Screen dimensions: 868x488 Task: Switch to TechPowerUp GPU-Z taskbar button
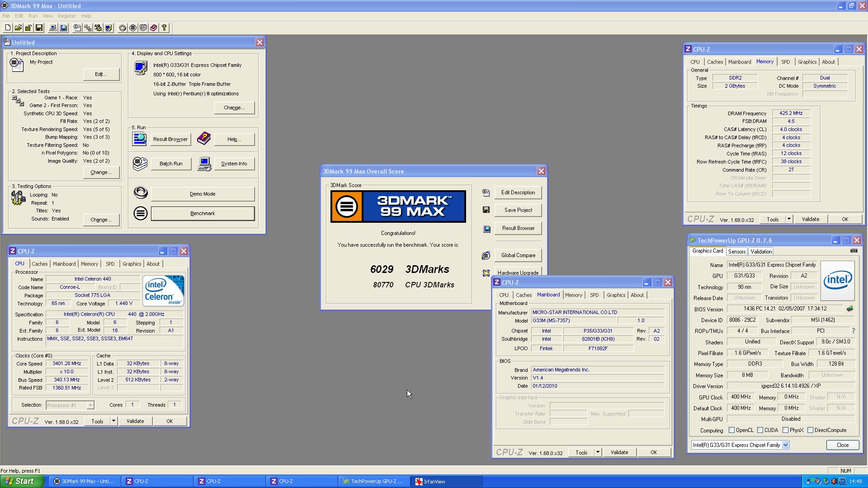pyautogui.click(x=374, y=482)
